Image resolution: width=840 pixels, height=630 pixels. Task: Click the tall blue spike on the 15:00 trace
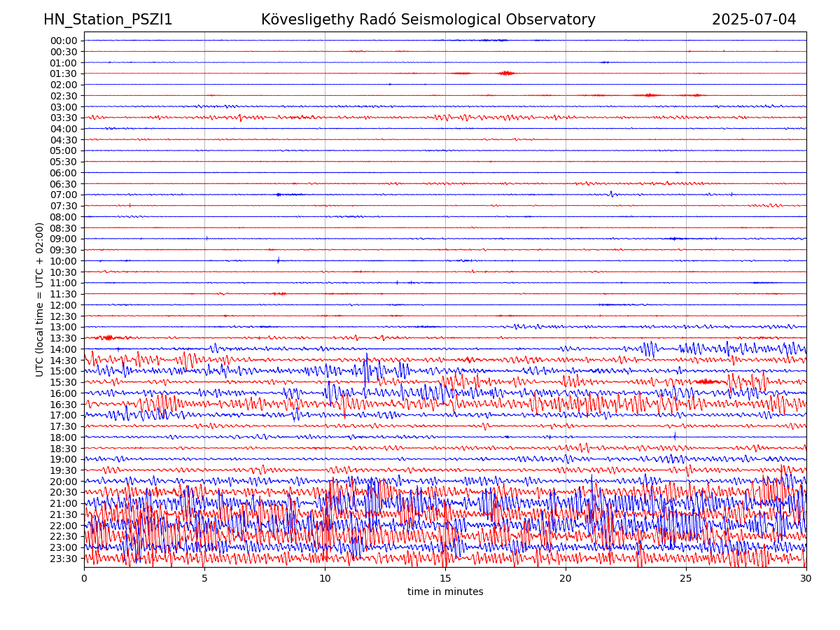(x=366, y=368)
